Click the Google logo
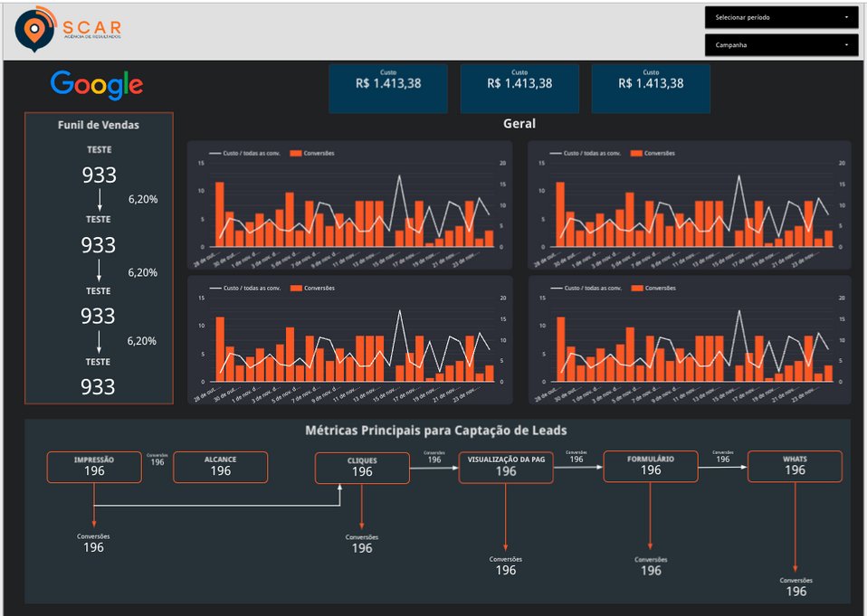The image size is (867, 616). click(97, 85)
